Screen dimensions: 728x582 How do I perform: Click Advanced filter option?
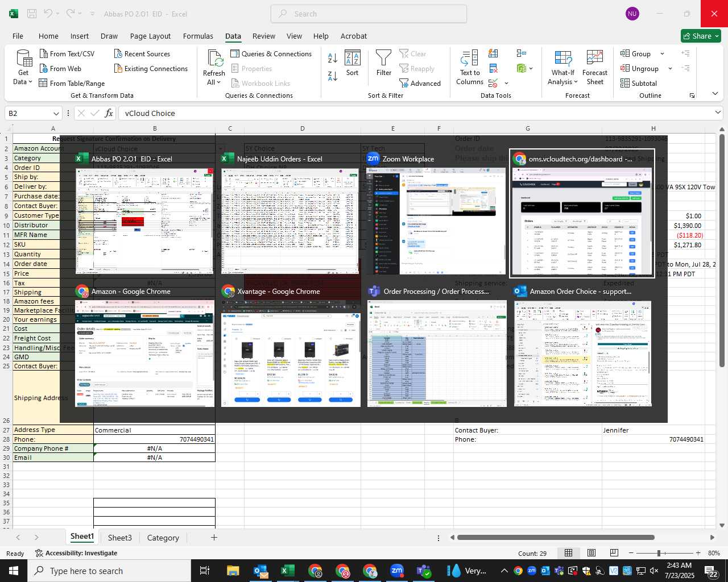click(x=420, y=83)
